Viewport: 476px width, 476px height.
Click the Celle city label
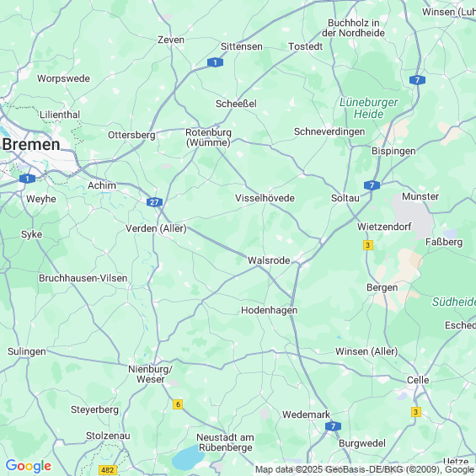418,380
